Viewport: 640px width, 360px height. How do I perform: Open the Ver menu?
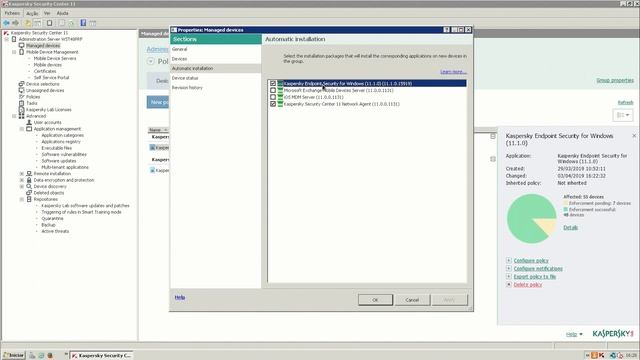47,13
